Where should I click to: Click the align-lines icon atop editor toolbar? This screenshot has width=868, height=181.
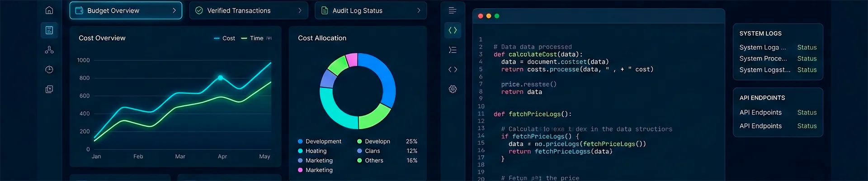tap(453, 10)
